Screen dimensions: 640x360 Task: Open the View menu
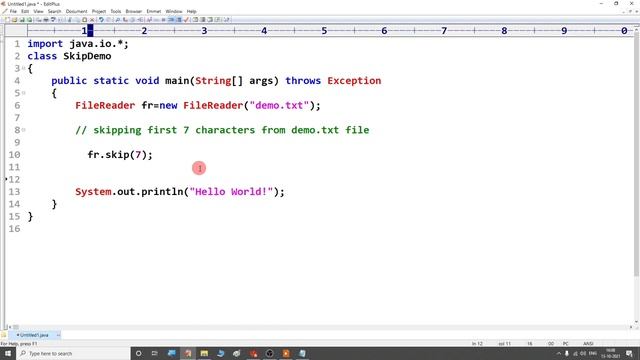click(x=38, y=11)
